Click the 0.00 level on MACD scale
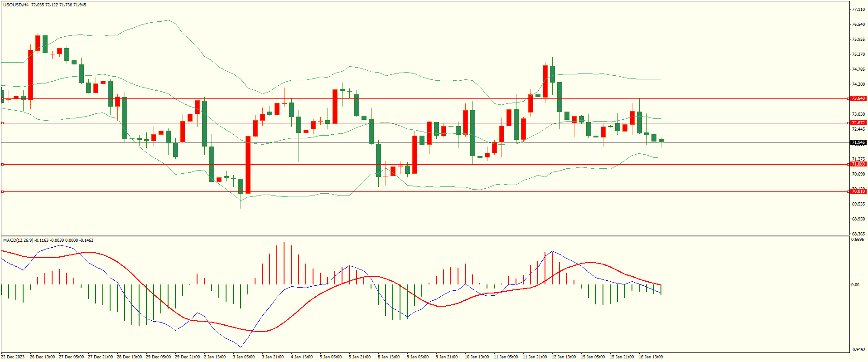 [855, 285]
